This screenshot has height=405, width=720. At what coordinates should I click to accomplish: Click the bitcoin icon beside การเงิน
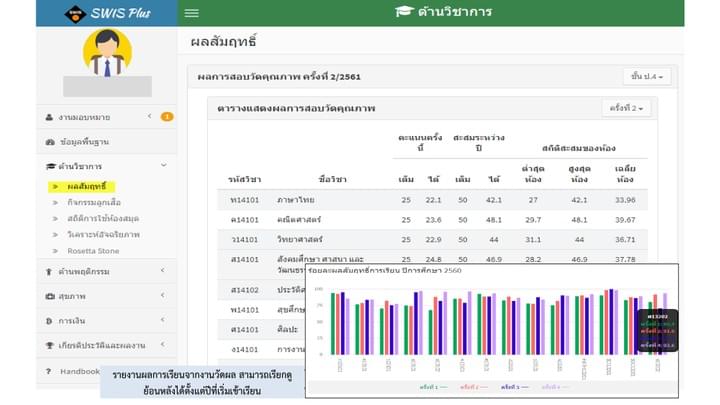(50, 321)
